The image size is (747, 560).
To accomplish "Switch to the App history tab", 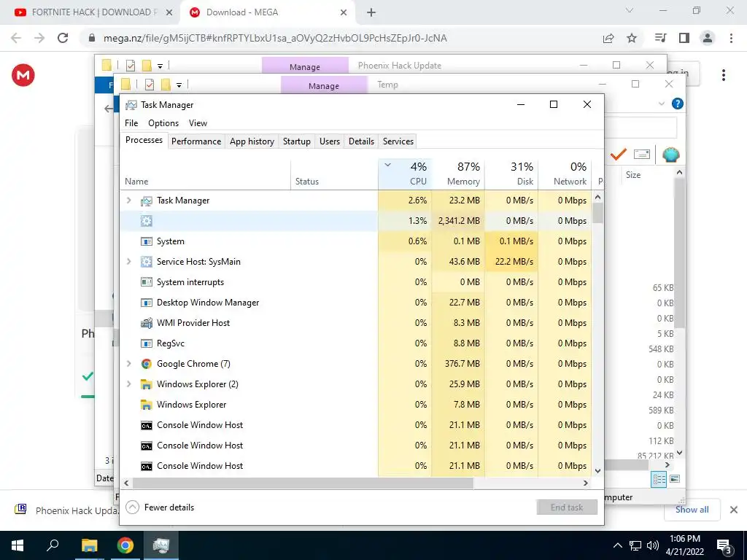I will [x=252, y=141].
